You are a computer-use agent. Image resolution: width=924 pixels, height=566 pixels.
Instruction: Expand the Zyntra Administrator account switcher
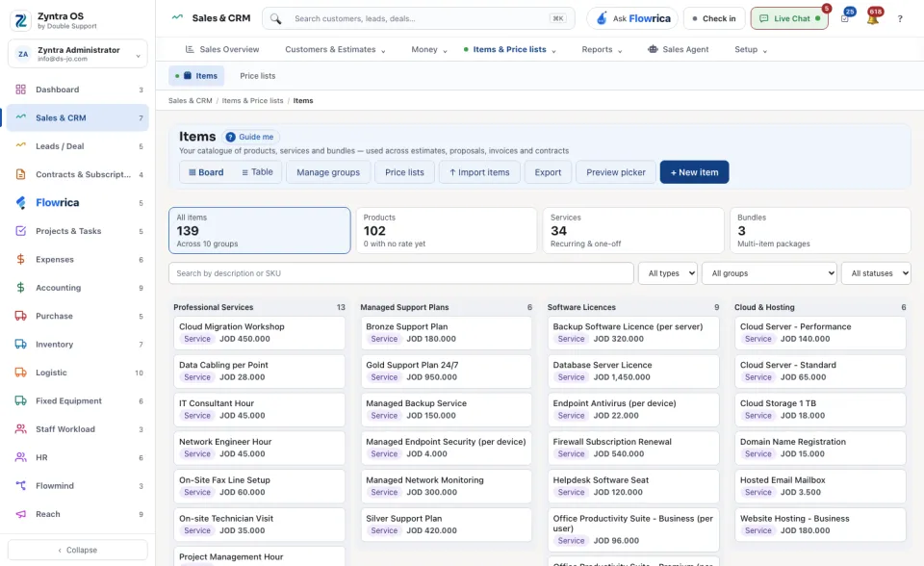point(78,54)
